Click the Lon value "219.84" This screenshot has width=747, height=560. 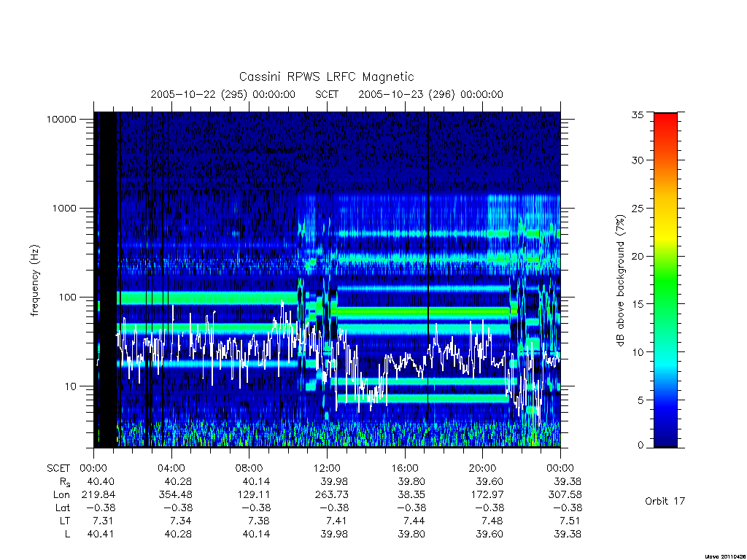click(98, 495)
